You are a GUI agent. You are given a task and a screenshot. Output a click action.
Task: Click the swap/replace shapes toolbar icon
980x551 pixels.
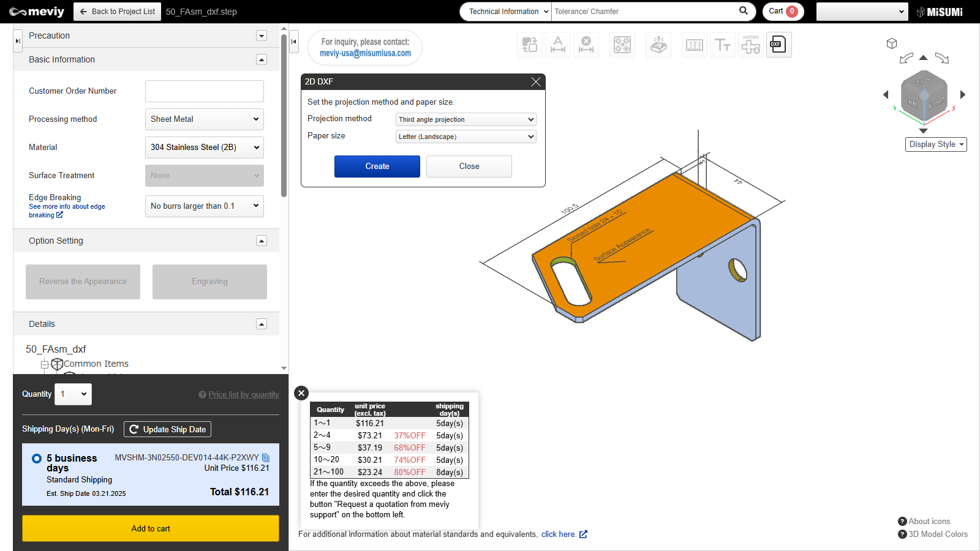tap(530, 45)
